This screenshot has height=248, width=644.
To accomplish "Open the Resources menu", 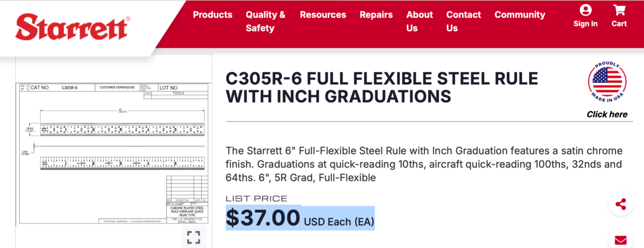I will [323, 15].
